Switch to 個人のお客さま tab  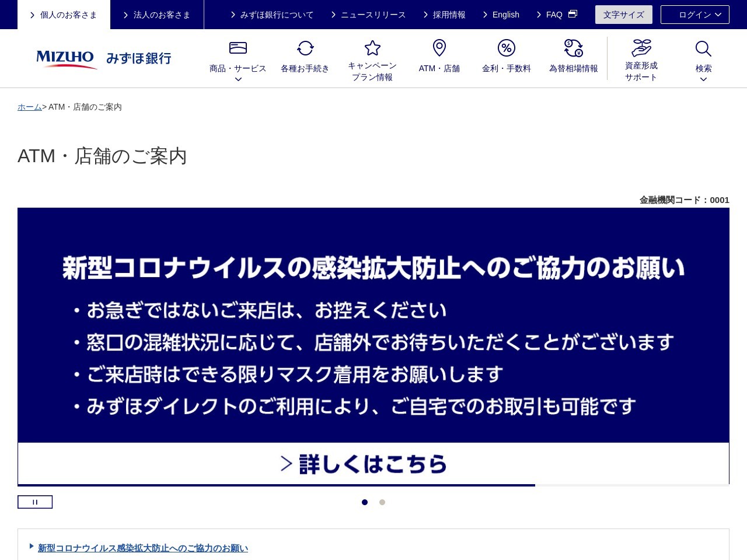click(64, 15)
